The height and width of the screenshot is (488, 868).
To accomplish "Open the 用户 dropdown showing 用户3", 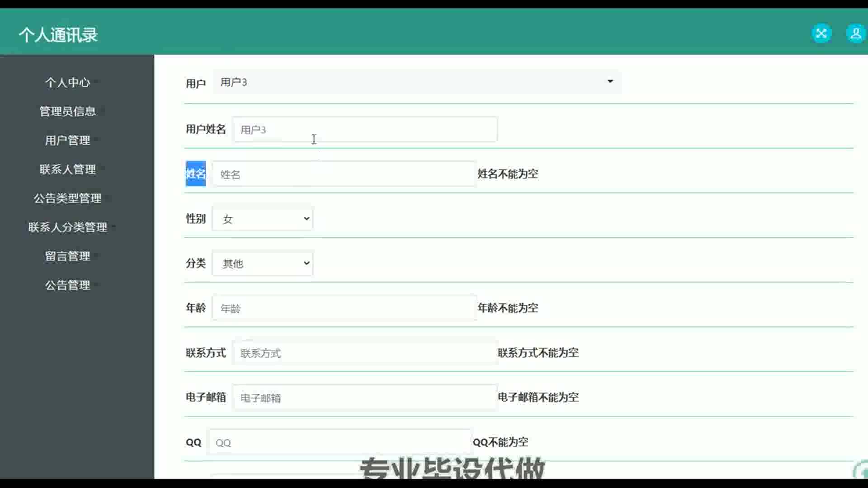I will pos(416,82).
